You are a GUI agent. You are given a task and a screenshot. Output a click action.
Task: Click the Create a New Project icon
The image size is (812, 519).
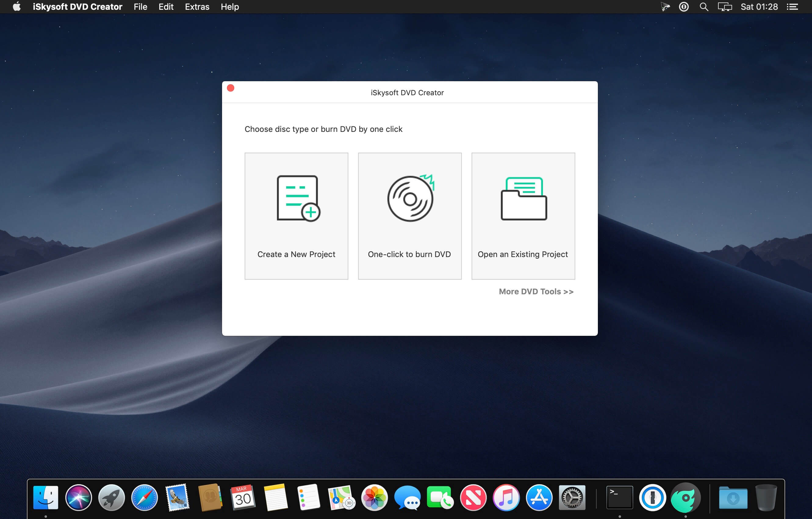[298, 198]
